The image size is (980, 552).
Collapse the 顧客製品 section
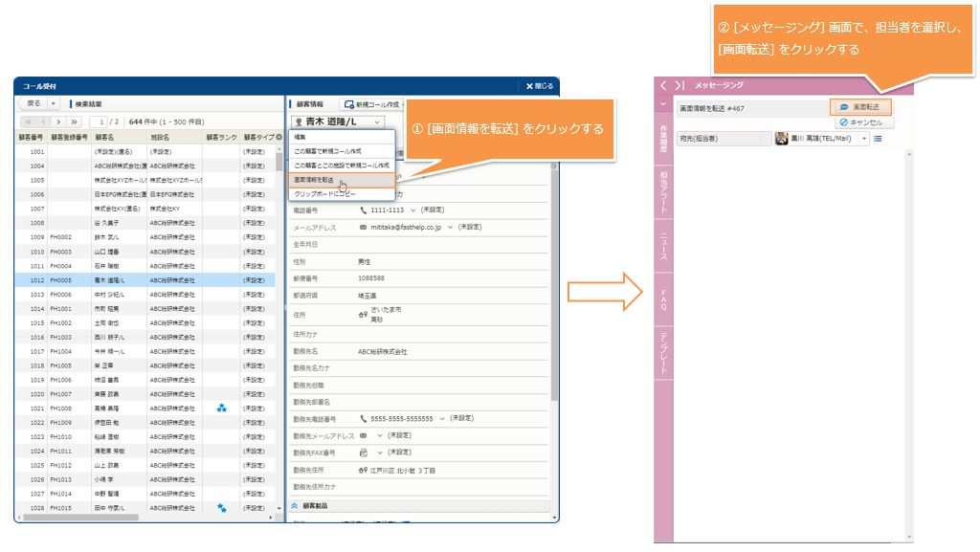pos(295,506)
